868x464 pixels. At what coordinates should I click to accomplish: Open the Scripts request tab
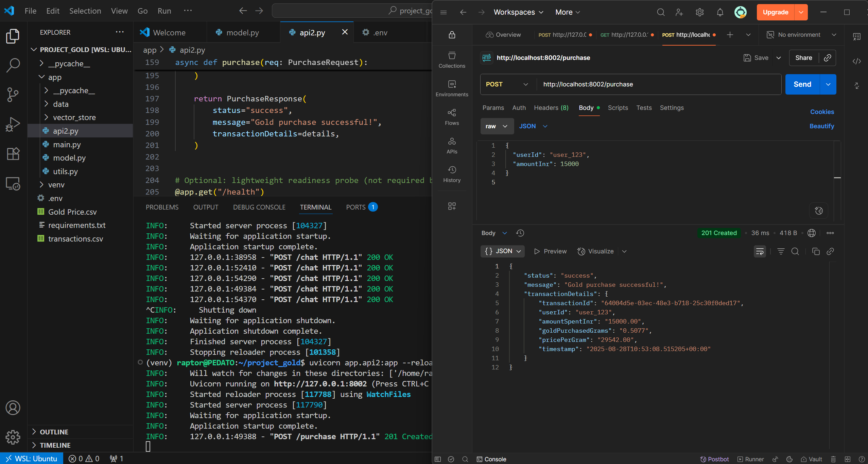(618, 108)
